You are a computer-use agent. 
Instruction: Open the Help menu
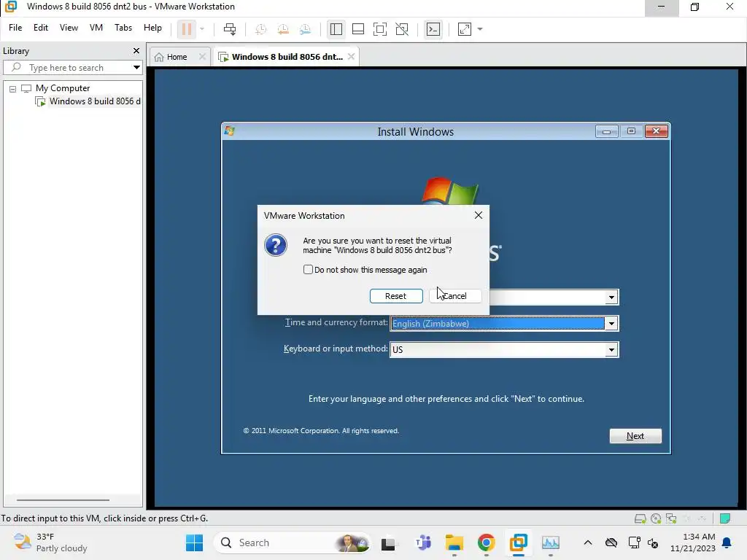(152, 28)
